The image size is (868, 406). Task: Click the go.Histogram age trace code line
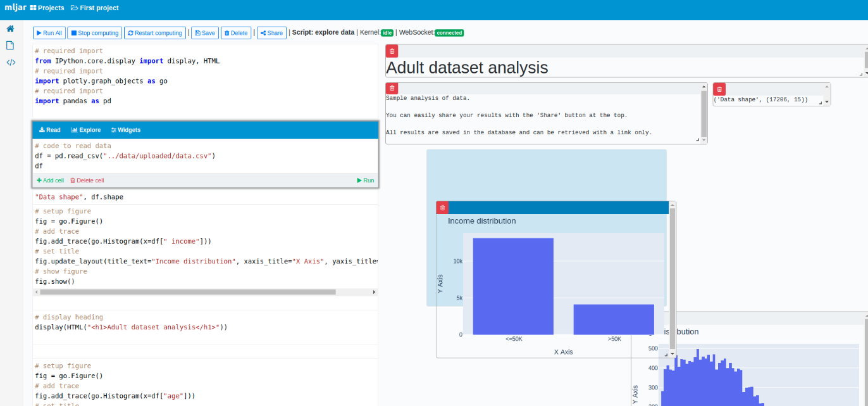tap(115, 396)
